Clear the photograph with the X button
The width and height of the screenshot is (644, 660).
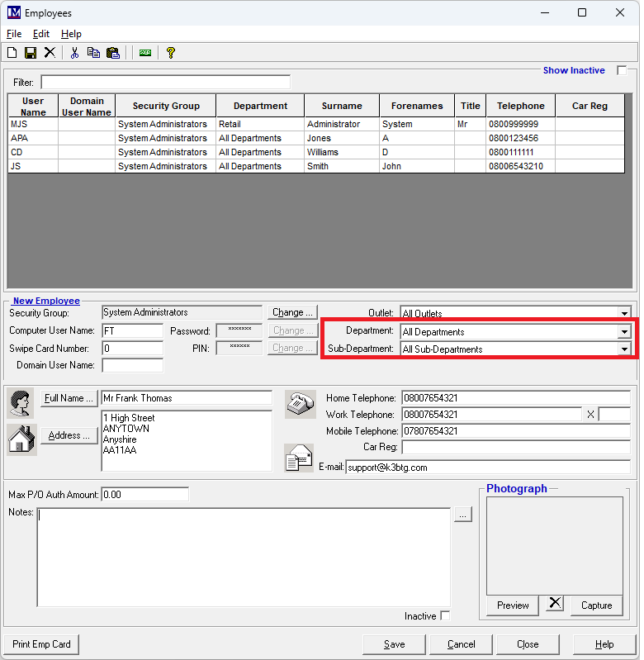[555, 604]
